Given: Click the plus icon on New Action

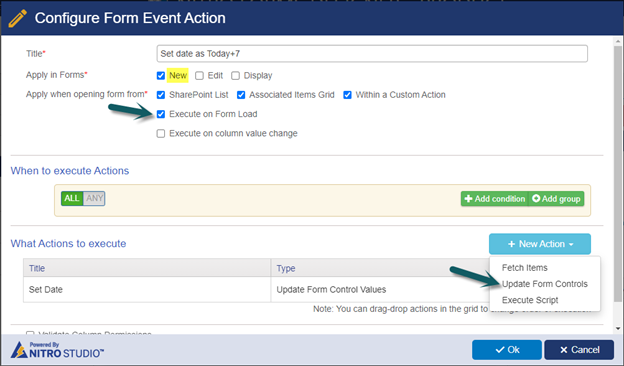Looking at the screenshot, I should pyautogui.click(x=511, y=244).
